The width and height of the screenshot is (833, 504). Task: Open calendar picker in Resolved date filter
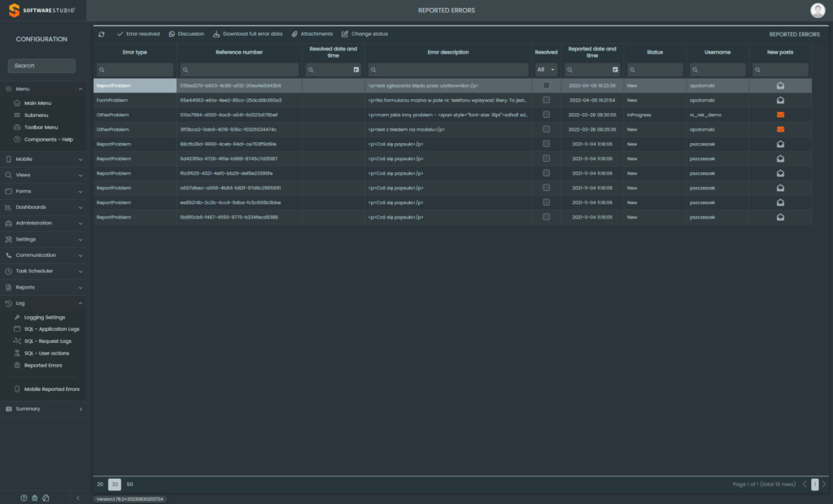tap(356, 70)
